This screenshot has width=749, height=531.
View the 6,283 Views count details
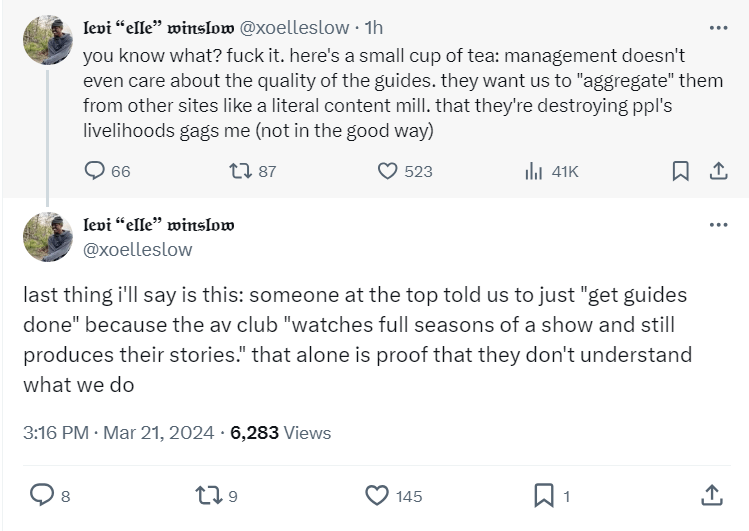pyautogui.click(x=280, y=432)
